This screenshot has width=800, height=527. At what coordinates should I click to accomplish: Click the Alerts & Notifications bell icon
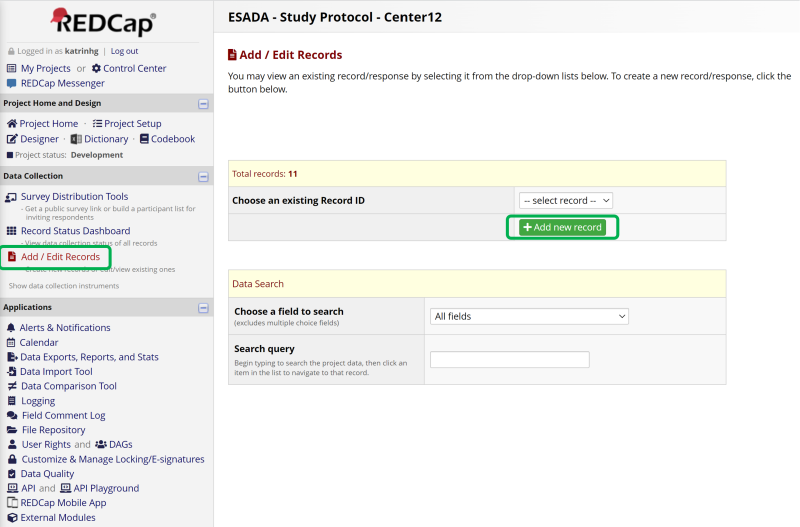[x=11, y=328]
